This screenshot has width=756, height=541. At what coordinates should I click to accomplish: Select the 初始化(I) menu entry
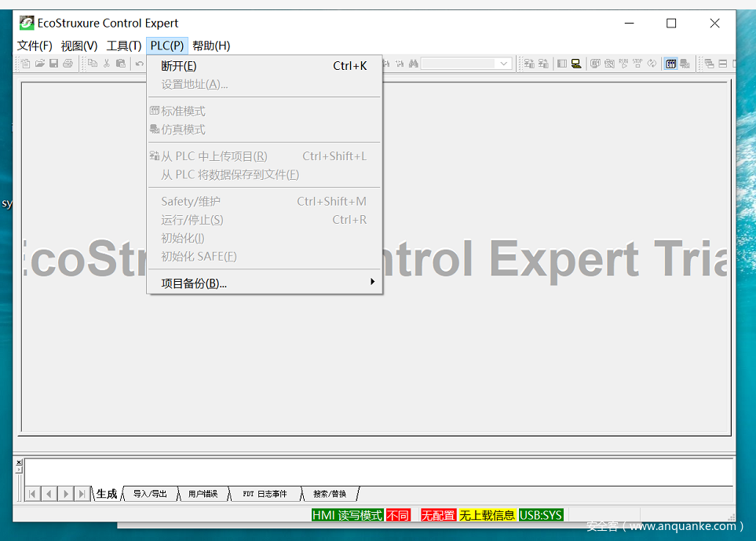point(265,238)
